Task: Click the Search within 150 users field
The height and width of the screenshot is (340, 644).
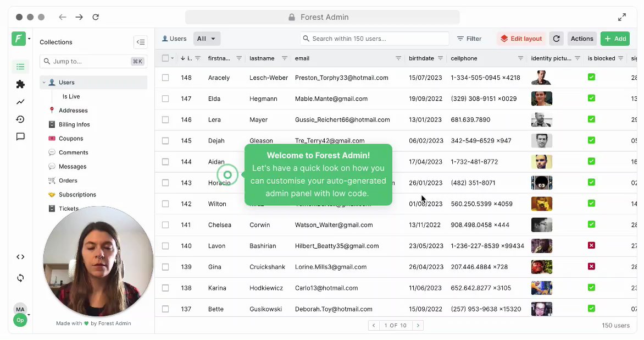Action: click(374, 39)
